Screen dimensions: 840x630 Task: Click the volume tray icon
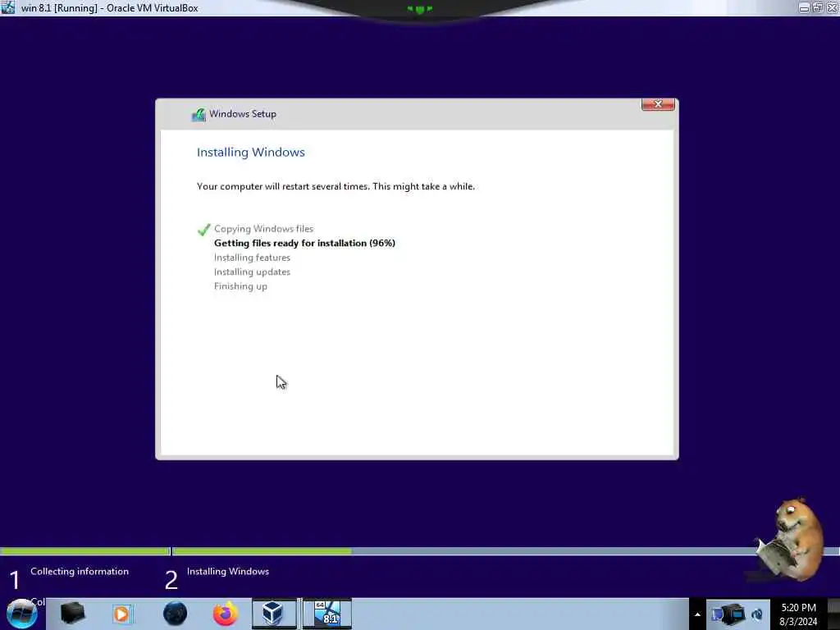tap(757, 614)
